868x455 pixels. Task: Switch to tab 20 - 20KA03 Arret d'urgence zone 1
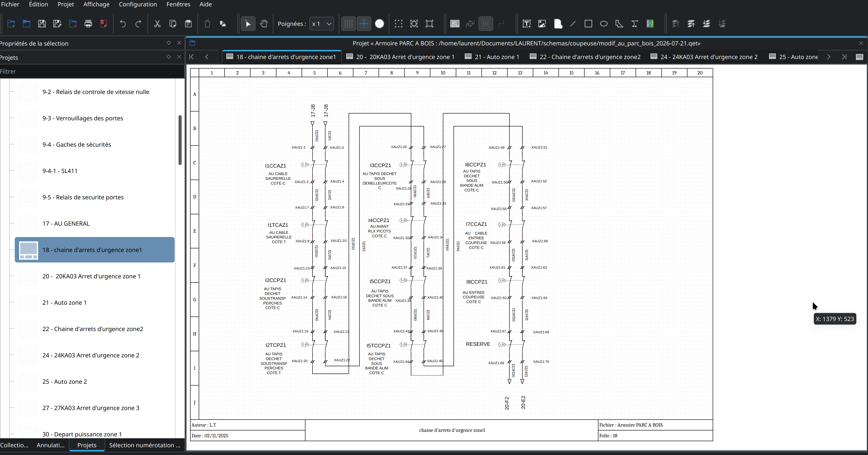tap(401, 57)
